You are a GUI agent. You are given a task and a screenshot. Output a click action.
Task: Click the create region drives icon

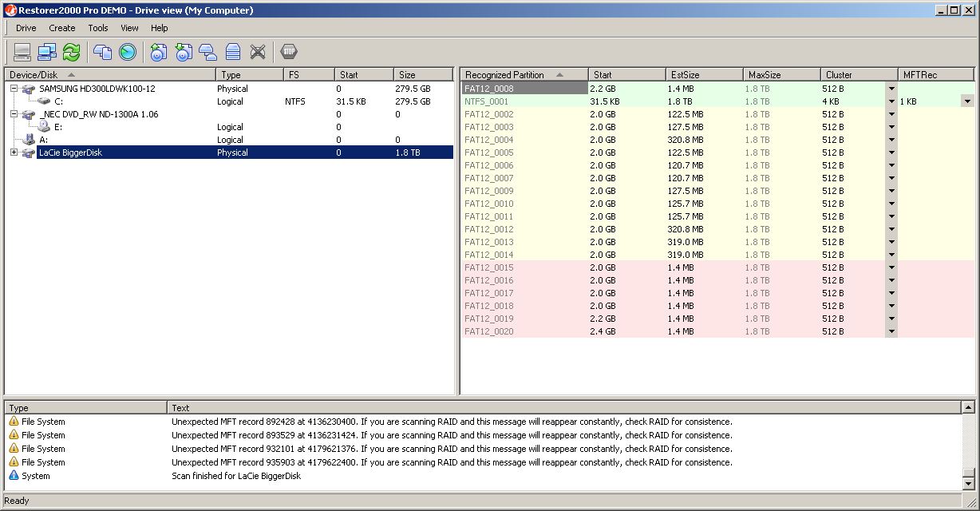click(x=208, y=52)
